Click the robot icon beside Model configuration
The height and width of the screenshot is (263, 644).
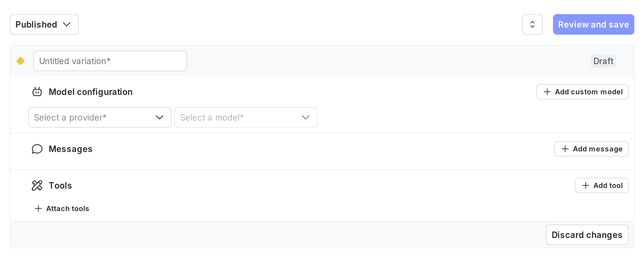(37, 92)
